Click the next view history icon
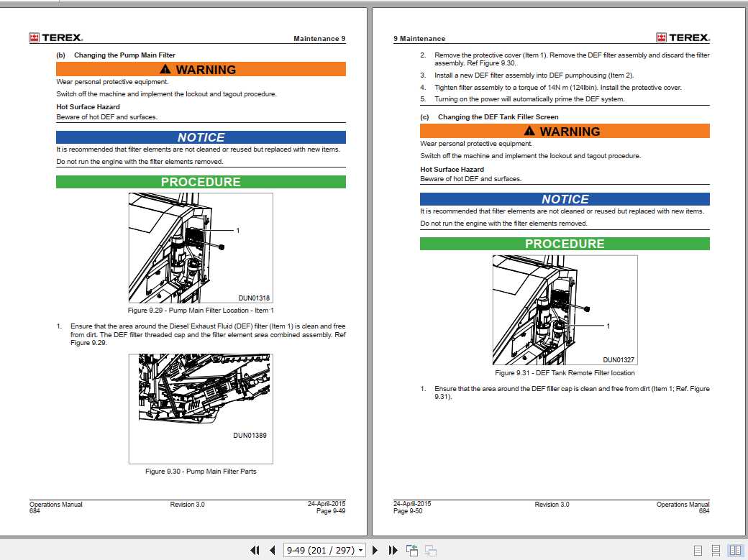 click(x=430, y=550)
